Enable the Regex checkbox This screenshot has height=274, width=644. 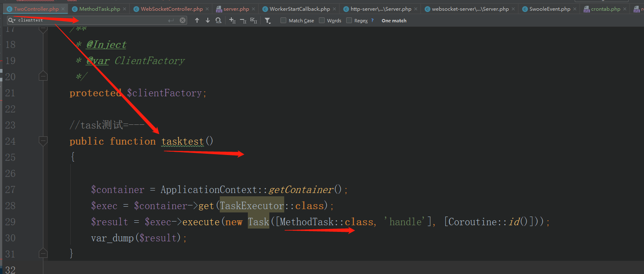tap(348, 20)
